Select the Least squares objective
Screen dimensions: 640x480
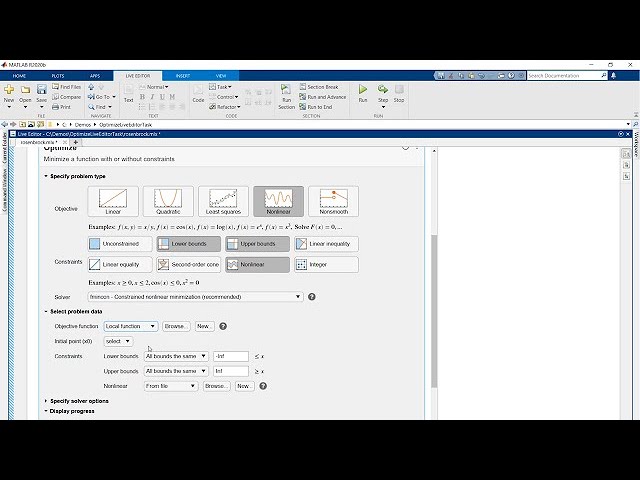(223, 201)
